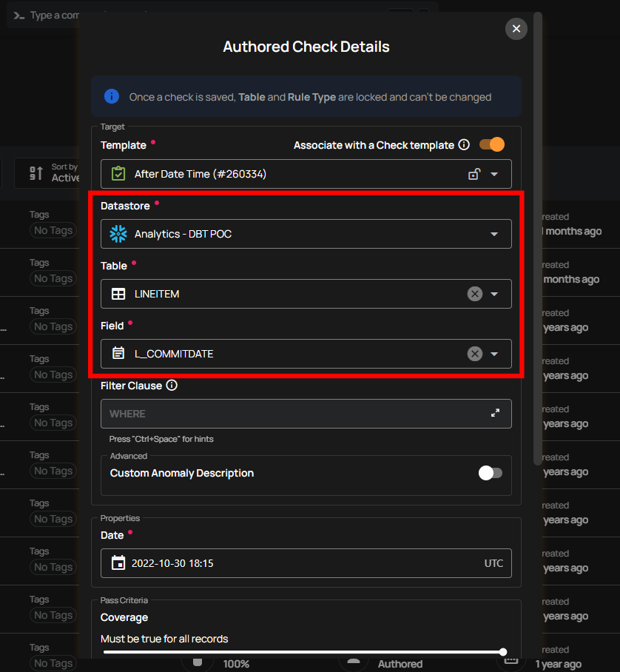
Task: Click the Template lock icon
Action: click(x=474, y=175)
